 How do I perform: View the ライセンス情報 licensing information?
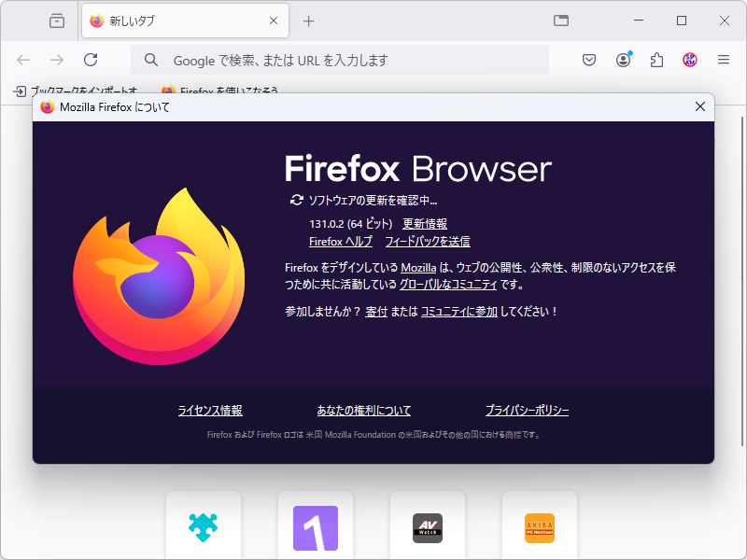click(209, 411)
